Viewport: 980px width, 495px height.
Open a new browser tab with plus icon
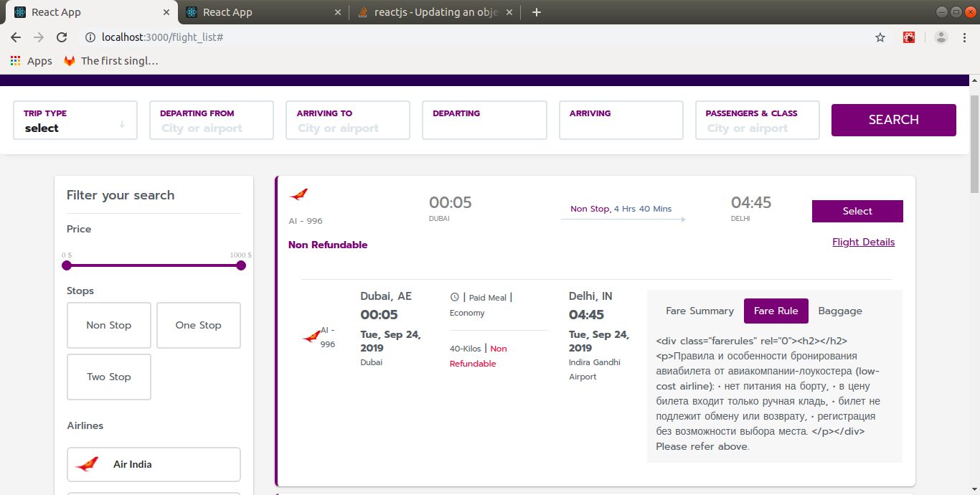point(537,12)
